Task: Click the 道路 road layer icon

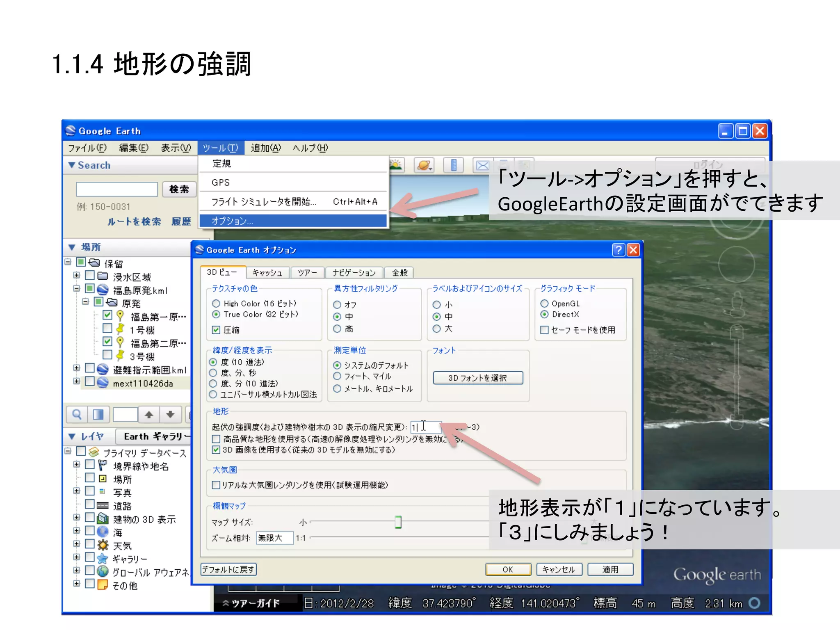Action: [103, 505]
